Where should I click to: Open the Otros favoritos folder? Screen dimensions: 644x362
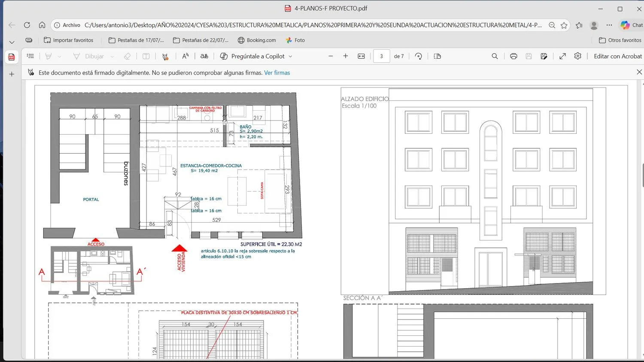pyautogui.click(x=620, y=40)
